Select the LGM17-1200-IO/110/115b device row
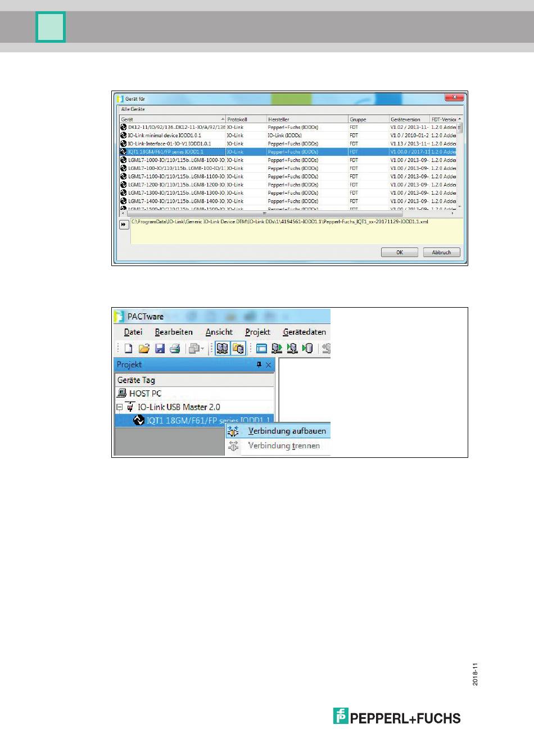The image size is (534, 756). click(x=288, y=184)
